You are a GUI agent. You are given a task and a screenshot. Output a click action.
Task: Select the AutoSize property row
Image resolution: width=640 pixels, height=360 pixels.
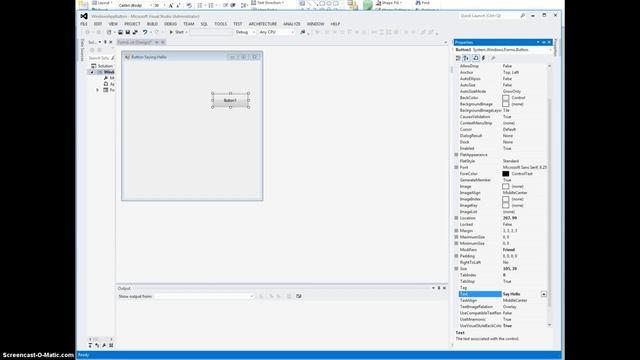point(502,85)
